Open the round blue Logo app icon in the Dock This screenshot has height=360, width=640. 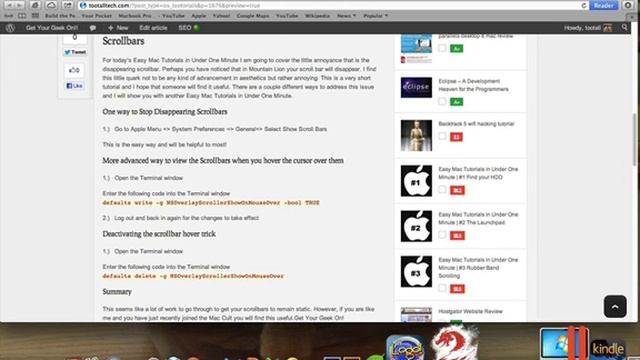(406, 347)
